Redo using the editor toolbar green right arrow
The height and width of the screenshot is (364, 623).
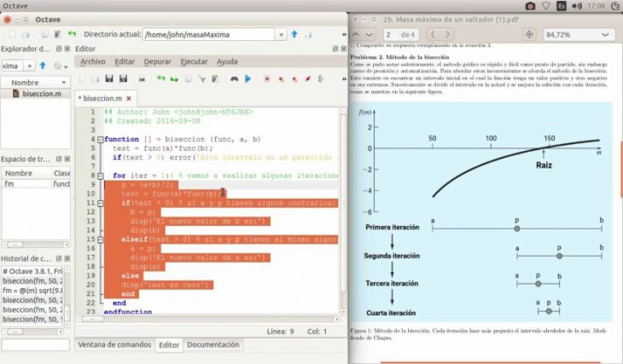(x=174, y=79)
